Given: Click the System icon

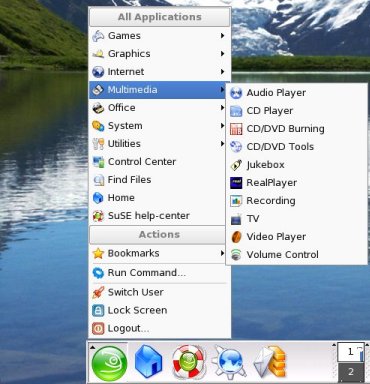Looking at the screenshot, I should (x=98, y=126).
